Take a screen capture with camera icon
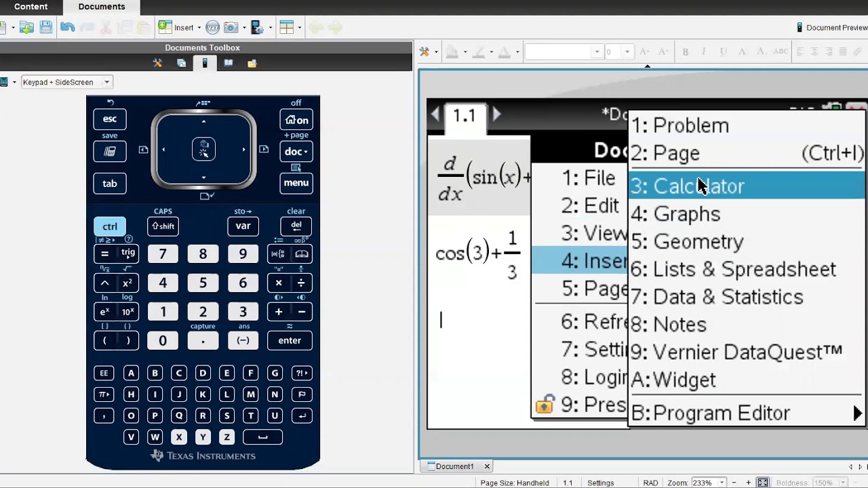Screen dimensions: 868x488 [231, 28]
